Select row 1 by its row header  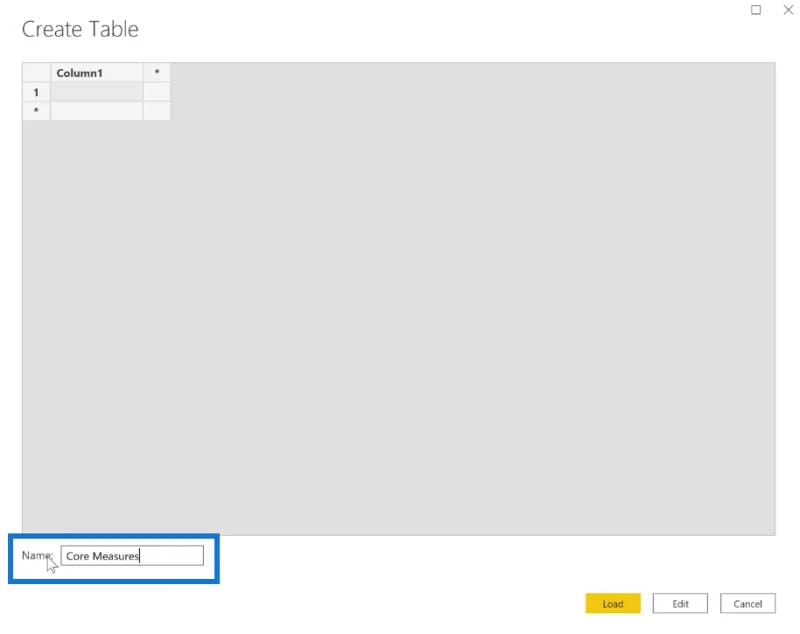tap(36, 92)
